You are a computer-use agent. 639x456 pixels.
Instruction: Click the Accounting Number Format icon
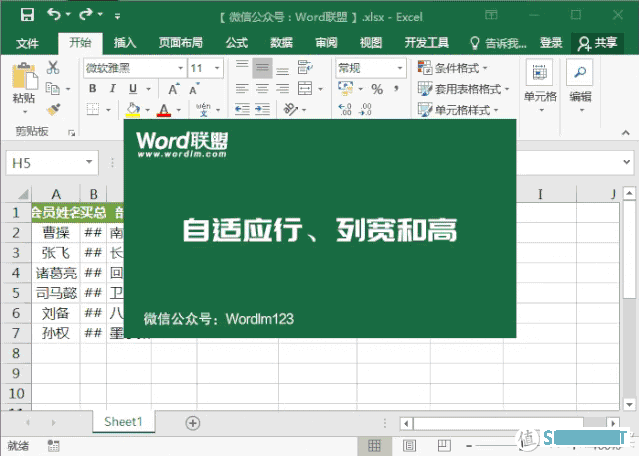coord(345,88)
